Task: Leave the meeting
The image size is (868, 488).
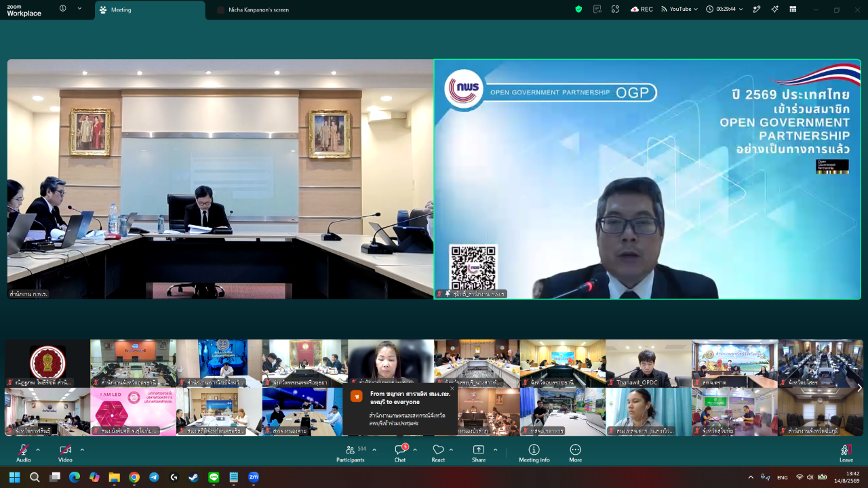Action: (x=846, y=453)
